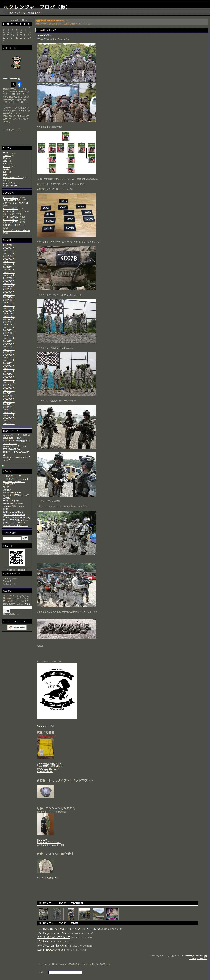Open the UCPなレンジャー post title
Screen dimensions: 210x980
[45, 35]
